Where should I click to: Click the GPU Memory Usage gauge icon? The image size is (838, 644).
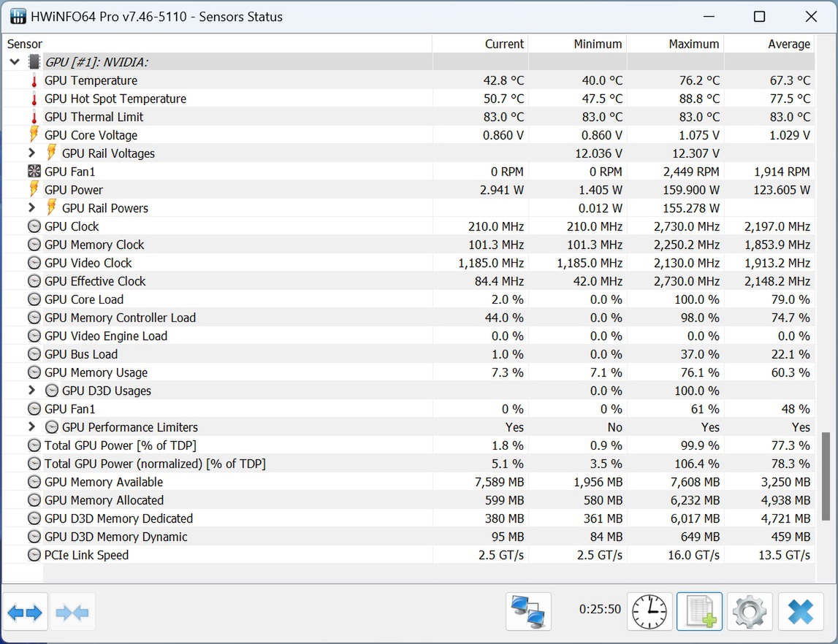click(x=34, y=372)
